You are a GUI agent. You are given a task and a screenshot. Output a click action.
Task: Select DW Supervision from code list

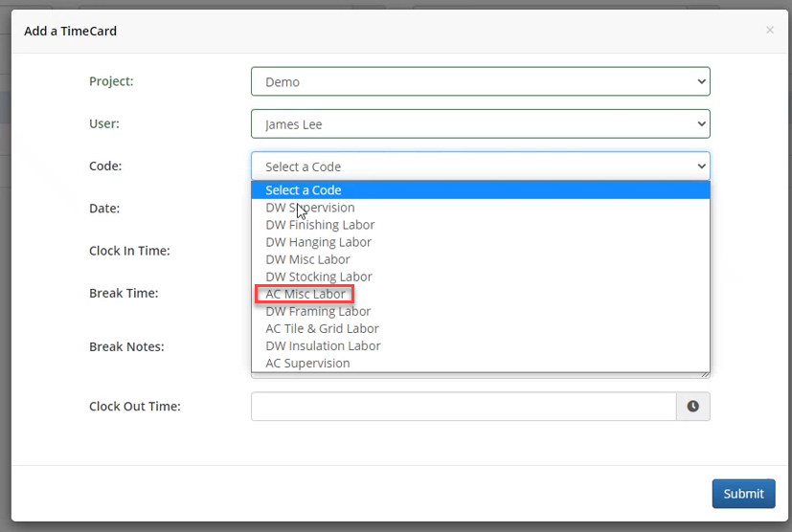click(310, 208)
